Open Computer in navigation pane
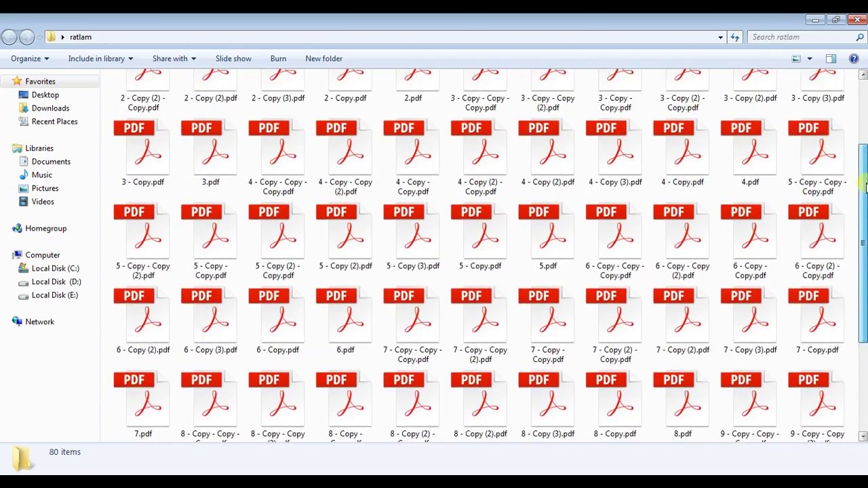This screenshot has height=488, width=868. (42, 256)
